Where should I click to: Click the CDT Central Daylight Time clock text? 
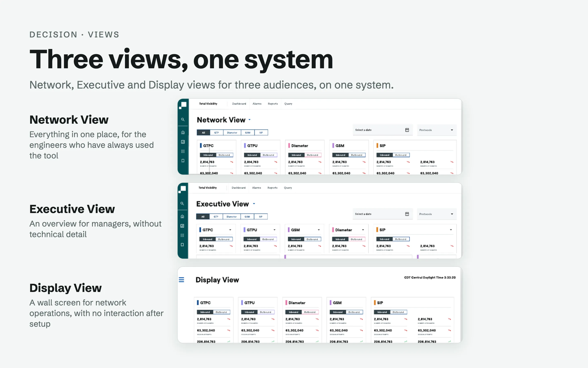click(430, 277)
